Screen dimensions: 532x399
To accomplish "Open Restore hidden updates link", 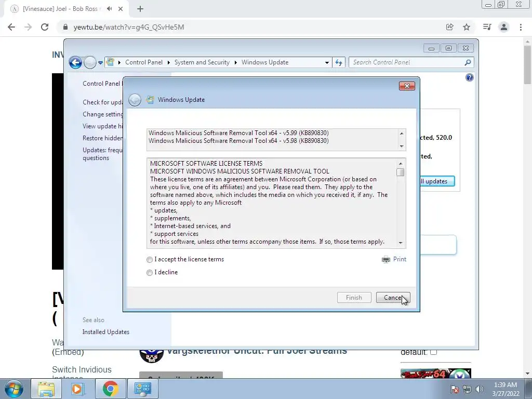I will click(103, 138).
